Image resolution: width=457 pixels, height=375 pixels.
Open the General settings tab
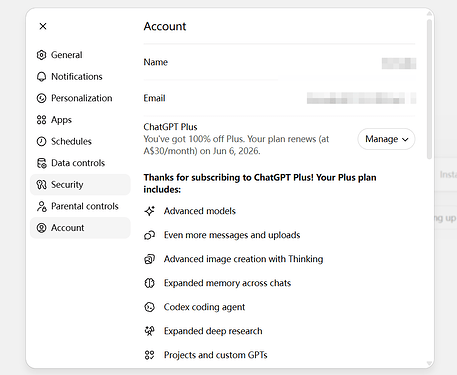coord(80,55)
